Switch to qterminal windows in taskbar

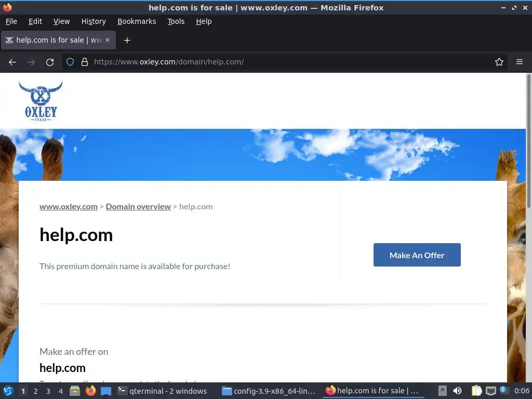(162, 391)
